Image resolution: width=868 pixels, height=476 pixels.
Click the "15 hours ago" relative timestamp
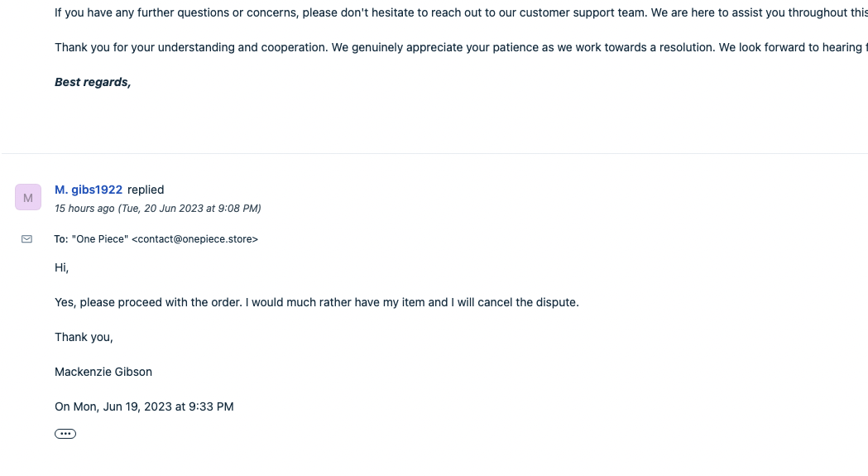[x=84, y=209]
